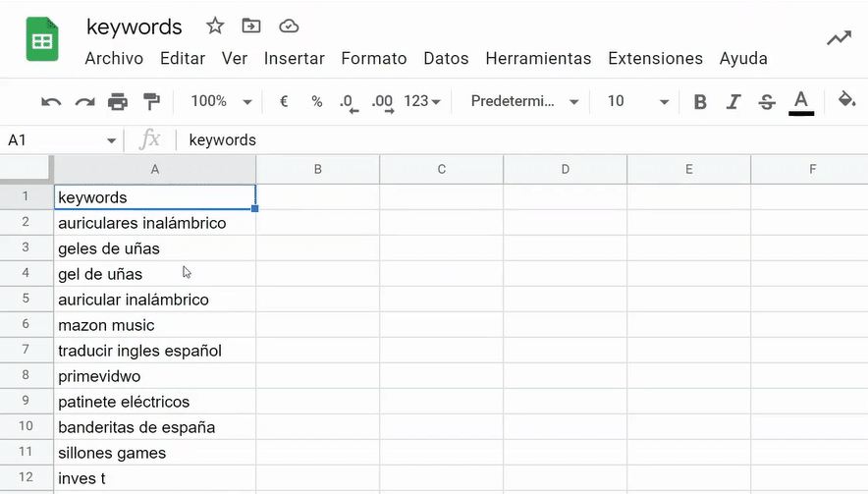Open the Archivo menu
Viewport: 868px width, 494px height.
click(x=114, y=58)
